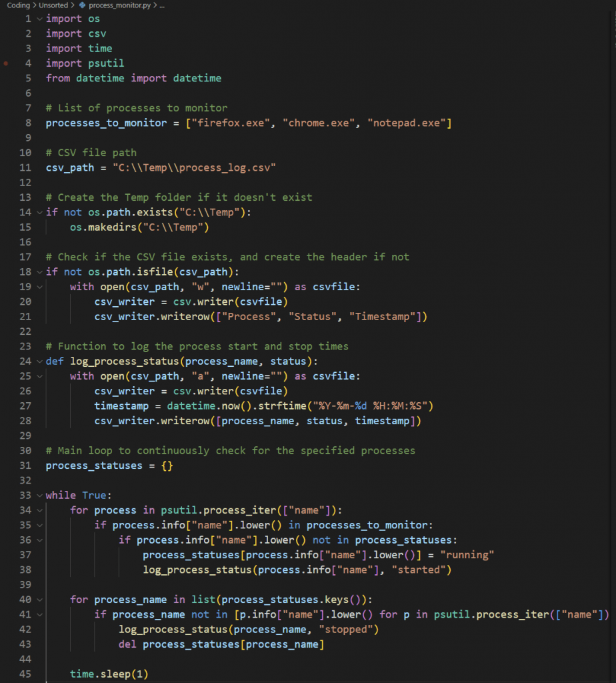Screen dimensions: 616x683
Task: Collapse the for process_name loop at line 40
Action: pos(39,600)
